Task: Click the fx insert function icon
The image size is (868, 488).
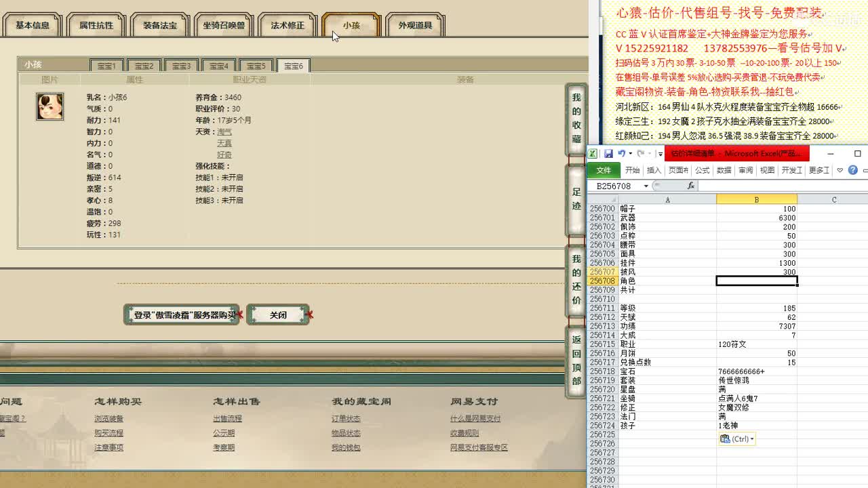Action: pos(691,186)
